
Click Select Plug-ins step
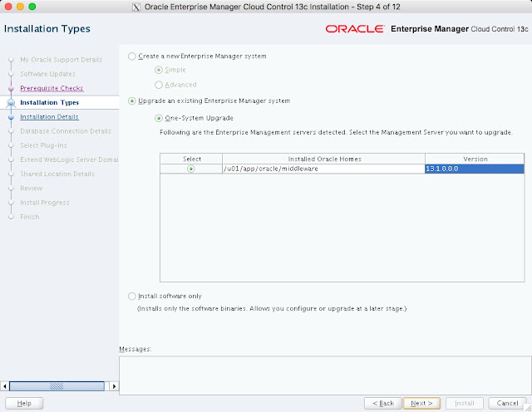tap(43, 145)
